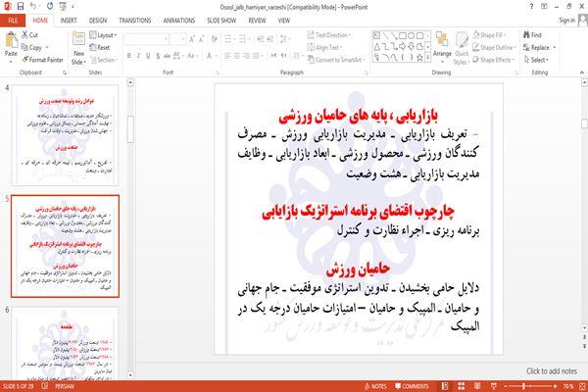Increase list indent level

[x=270, y=39]
